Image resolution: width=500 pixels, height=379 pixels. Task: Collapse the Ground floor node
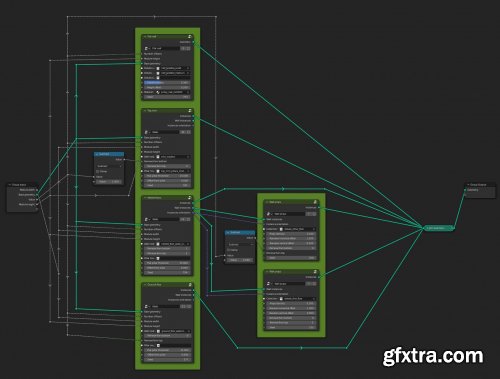pyautogui.click(x=145, y=285)
